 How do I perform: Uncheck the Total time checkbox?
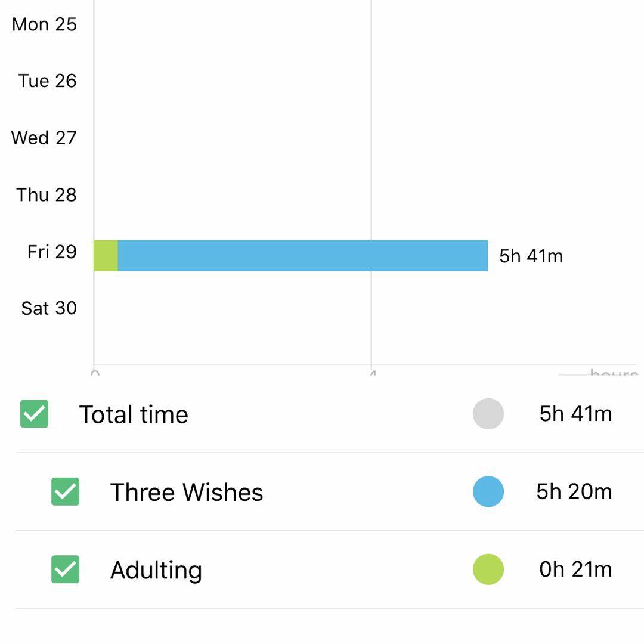34,414
